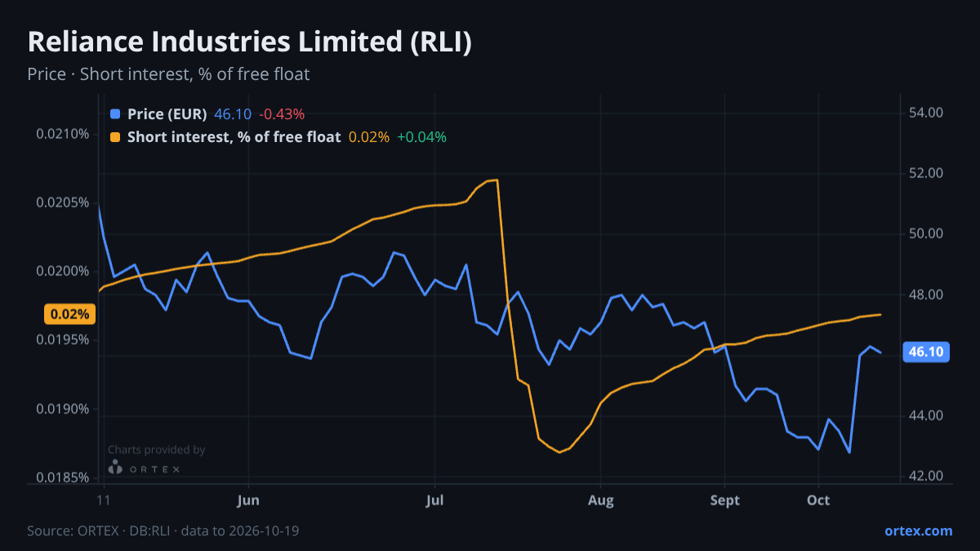Click the 44.00 right axis label

tap(926, 415)
